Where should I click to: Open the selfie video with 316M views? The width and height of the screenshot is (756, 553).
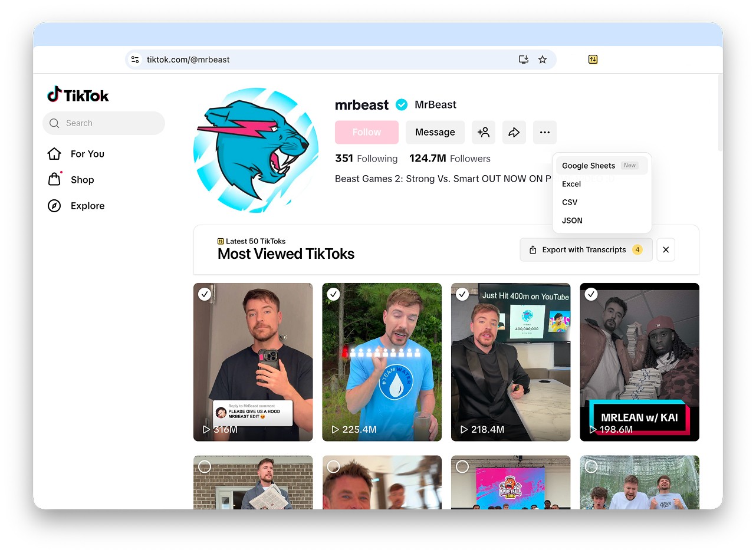point(253,362)
